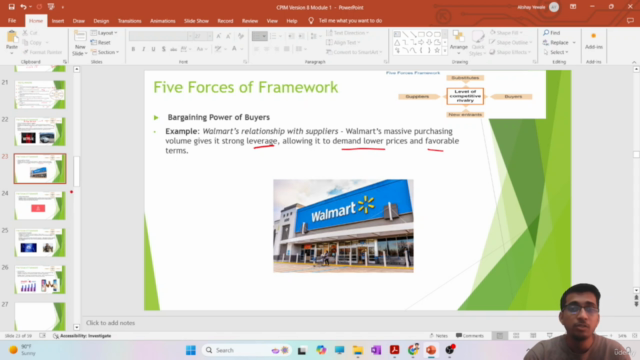Toggle Comments pane in status bar
640x360 pixels.
click(x=470, y=336)
